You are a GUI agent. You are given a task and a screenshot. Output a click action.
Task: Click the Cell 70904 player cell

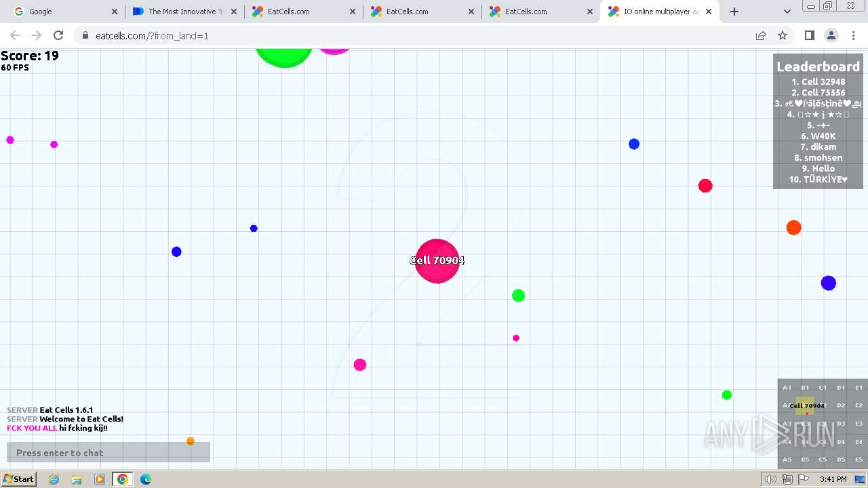coord(437,261)
